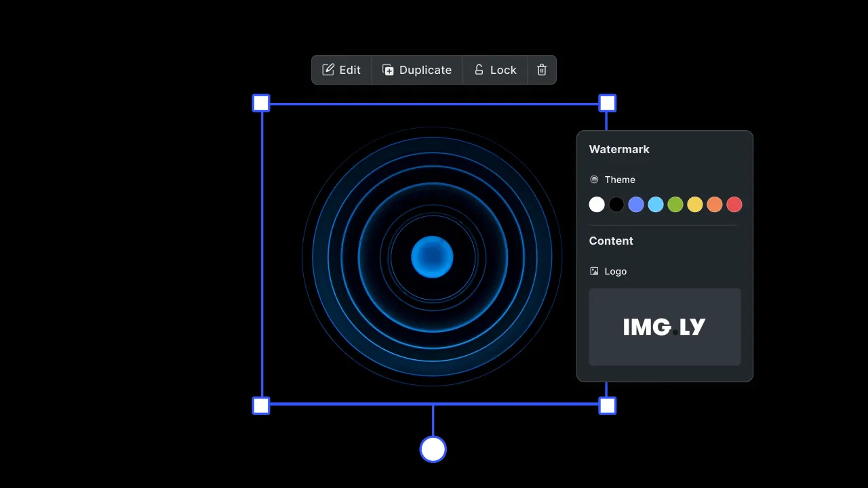Image resolution: width=868 pixels, height=488 pixels.
Task: Click the Content section heading
Action: click(611, 241)
